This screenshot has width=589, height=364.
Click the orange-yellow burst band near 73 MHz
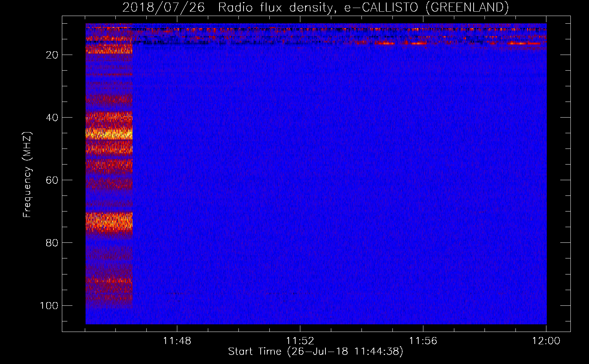click(109, 222)
